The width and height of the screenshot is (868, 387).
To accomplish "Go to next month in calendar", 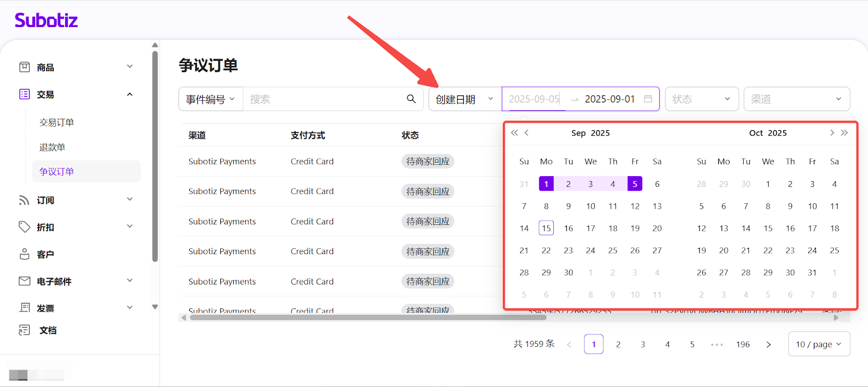I will tap(832, 133).
